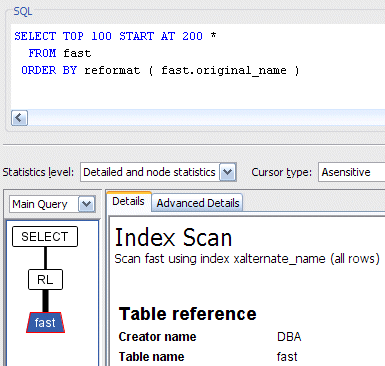
Task: Click the horizontal scrollbar track of SQL box
Action: point(206,118)
